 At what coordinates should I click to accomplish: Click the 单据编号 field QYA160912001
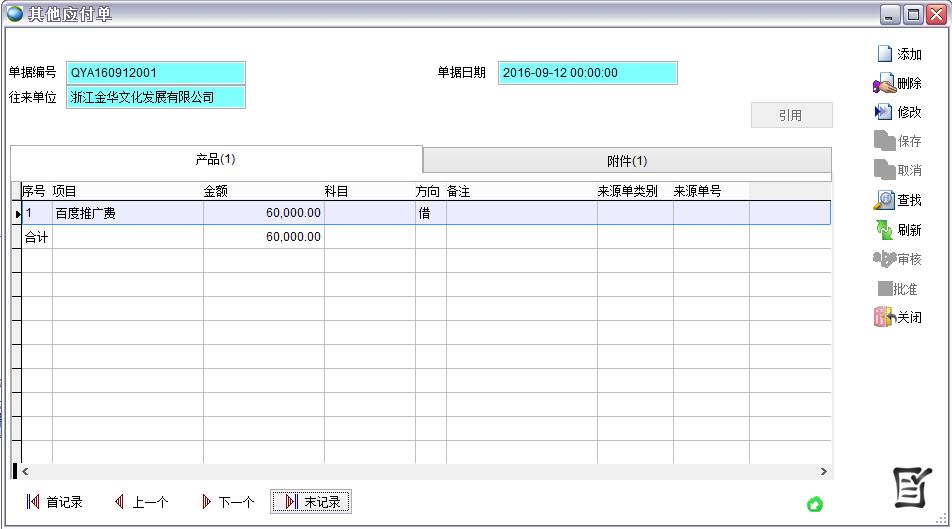tap(156, 73)
